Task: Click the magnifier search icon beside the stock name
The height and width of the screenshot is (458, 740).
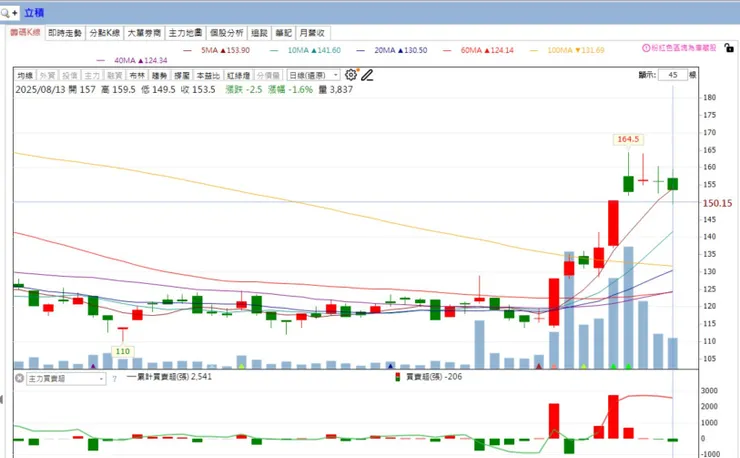Action: pos(6,13)
